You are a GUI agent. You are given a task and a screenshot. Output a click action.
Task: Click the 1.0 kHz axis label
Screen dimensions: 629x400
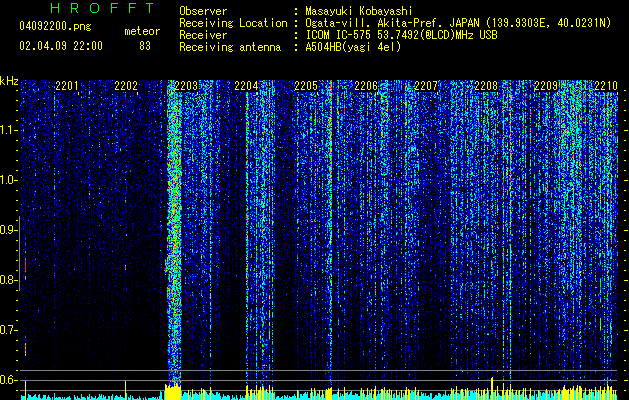[9, 180]
